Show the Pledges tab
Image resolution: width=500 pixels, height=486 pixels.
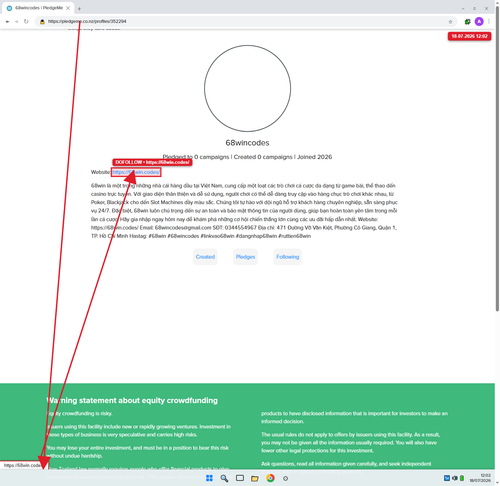pos(245,257)
